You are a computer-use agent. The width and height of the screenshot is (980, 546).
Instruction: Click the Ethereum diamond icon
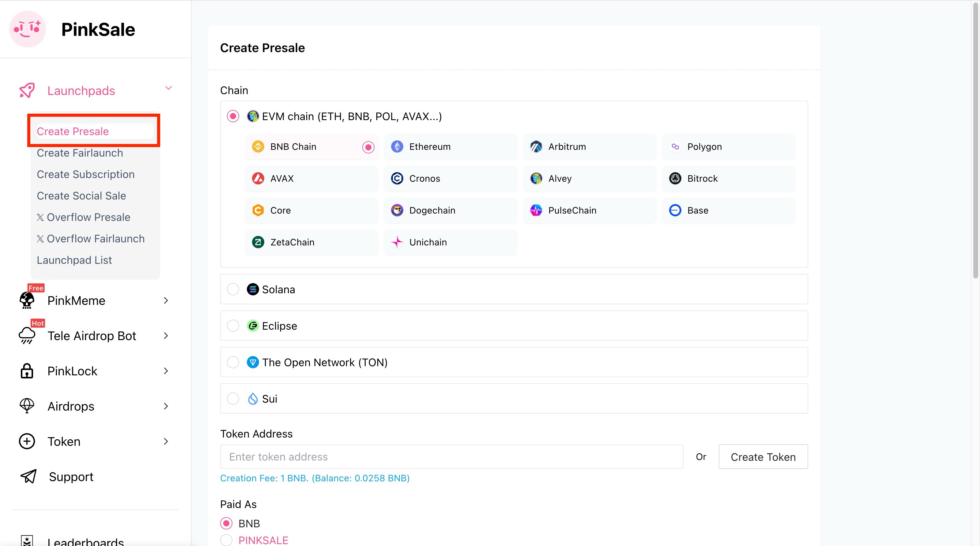[x=397, y=146]
